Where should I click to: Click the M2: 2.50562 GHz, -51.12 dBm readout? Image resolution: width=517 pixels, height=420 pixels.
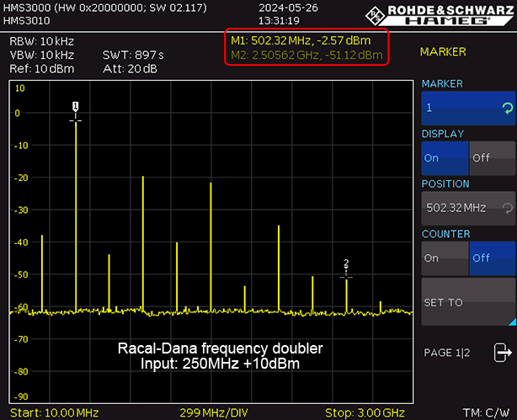306,55
